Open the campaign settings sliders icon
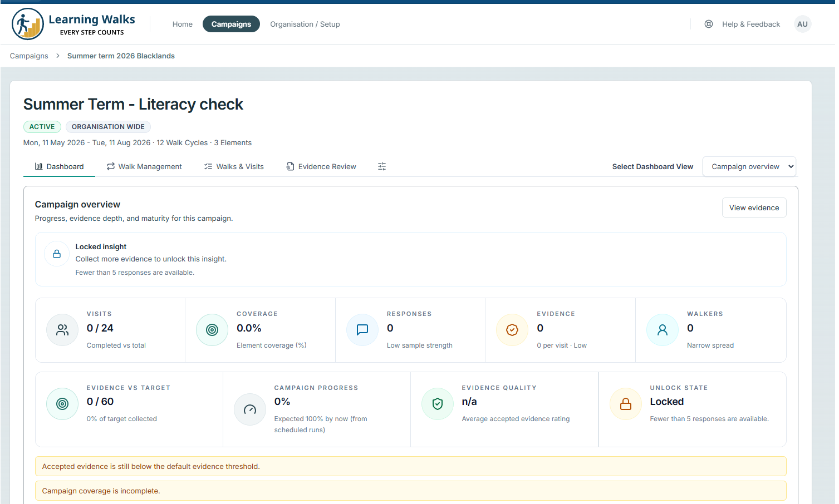 (x=382, y=166)
